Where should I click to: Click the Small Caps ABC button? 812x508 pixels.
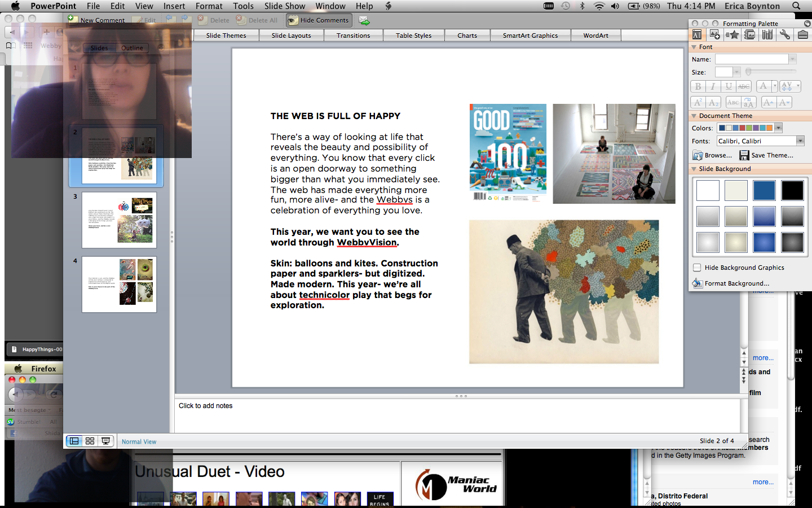[733, 102]
